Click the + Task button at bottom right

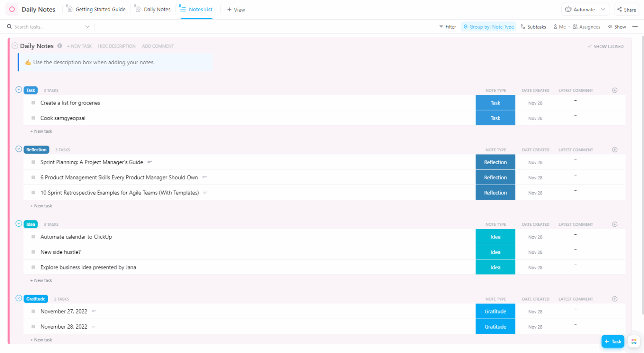[613, 341]
